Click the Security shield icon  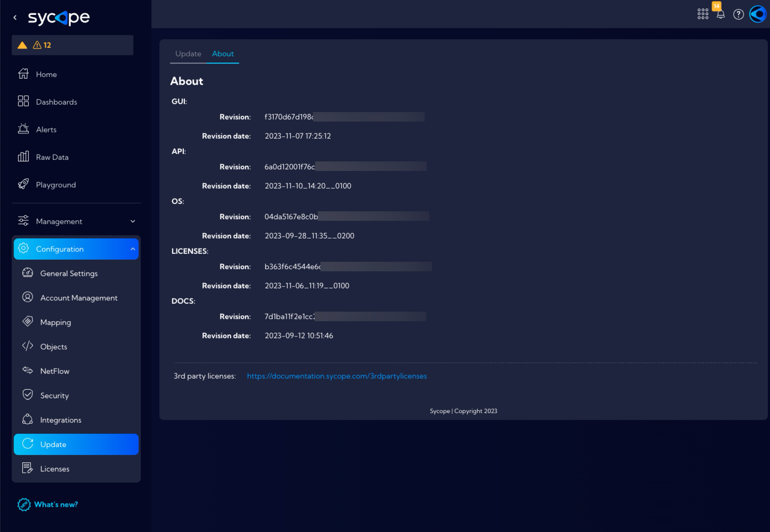[x=28, y=395]
